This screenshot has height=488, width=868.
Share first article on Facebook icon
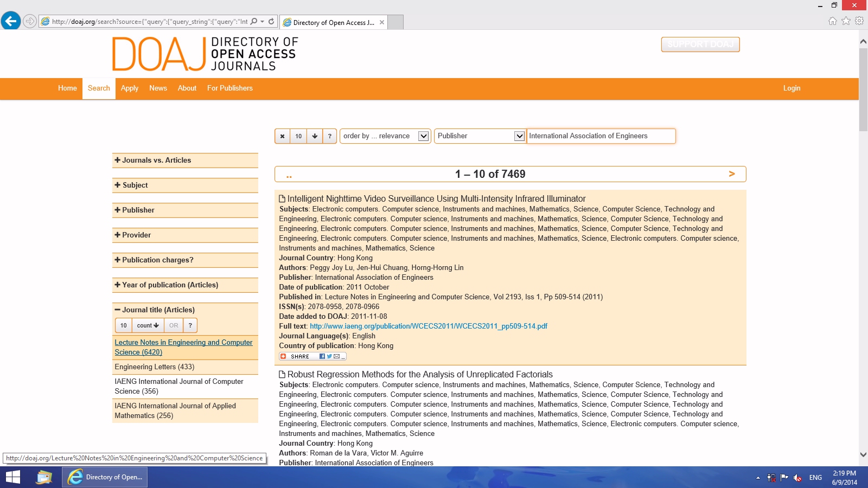(x=322, y=357)
